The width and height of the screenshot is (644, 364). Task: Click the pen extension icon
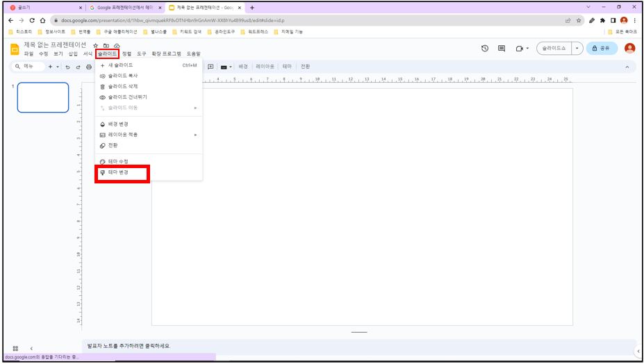tap(592, 20)
